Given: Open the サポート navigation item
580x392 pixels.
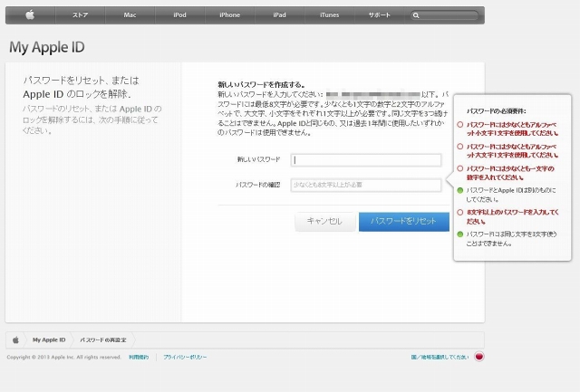Looking at the screenshot, I should [379, 15].
